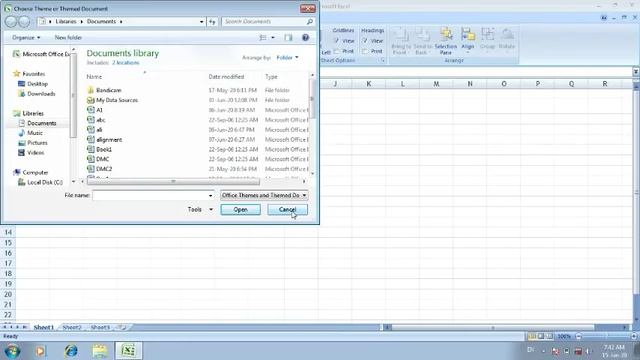Image resolution: width=640 pixels, height=360 pixels.
Task: Sort by Name column header
Action: [x=94, y=77]
